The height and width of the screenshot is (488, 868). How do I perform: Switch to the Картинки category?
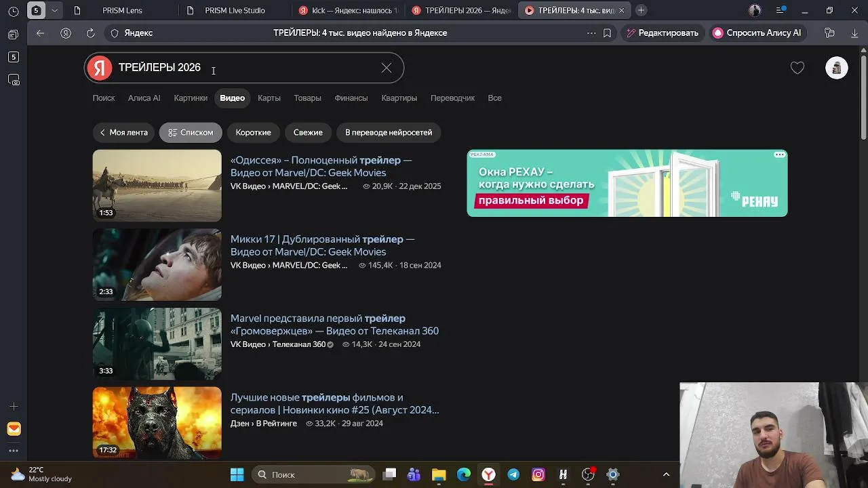click(191, 98)
